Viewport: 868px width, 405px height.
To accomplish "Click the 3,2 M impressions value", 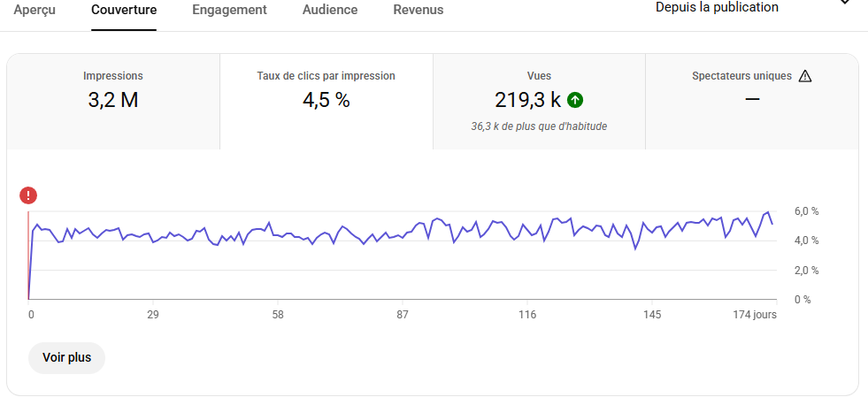I will coord(113,100).
